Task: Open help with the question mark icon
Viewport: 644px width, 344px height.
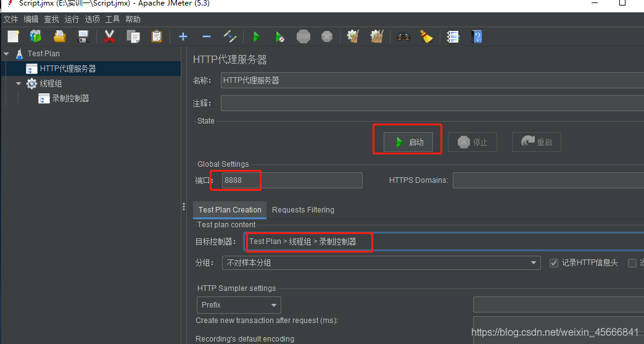Action: coord(476,36)
